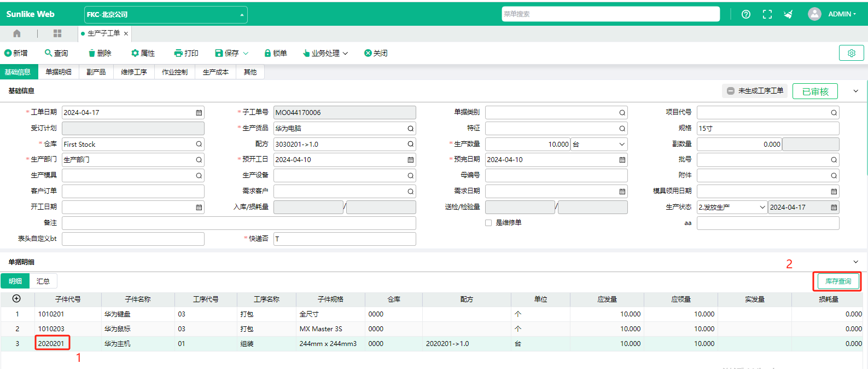Viewport: 868px width, 369px height.
Task: Switch to the 基础信息 tab
Action: pyautogui.click(x=19, y=72)
